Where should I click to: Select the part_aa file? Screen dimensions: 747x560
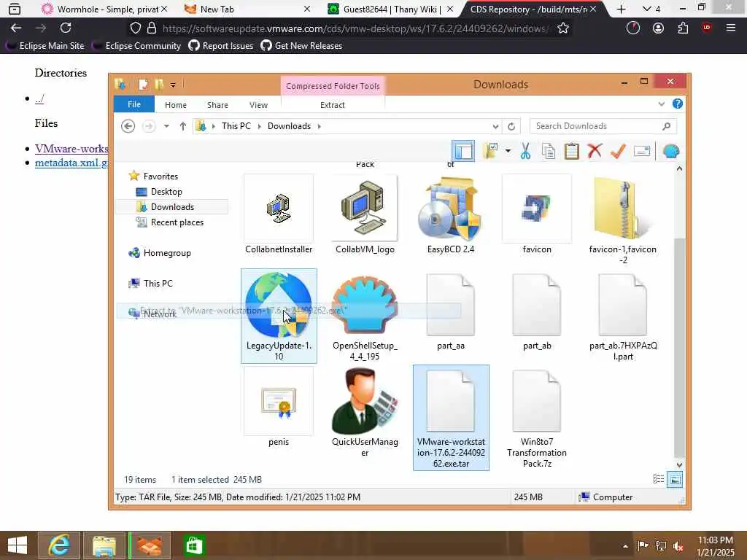[451, 312]
